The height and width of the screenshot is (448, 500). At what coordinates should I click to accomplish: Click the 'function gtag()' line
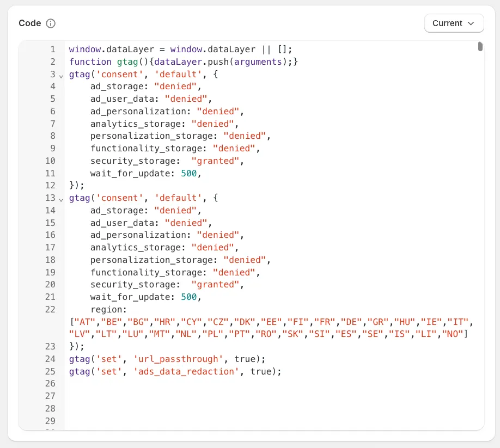(184, 62)
